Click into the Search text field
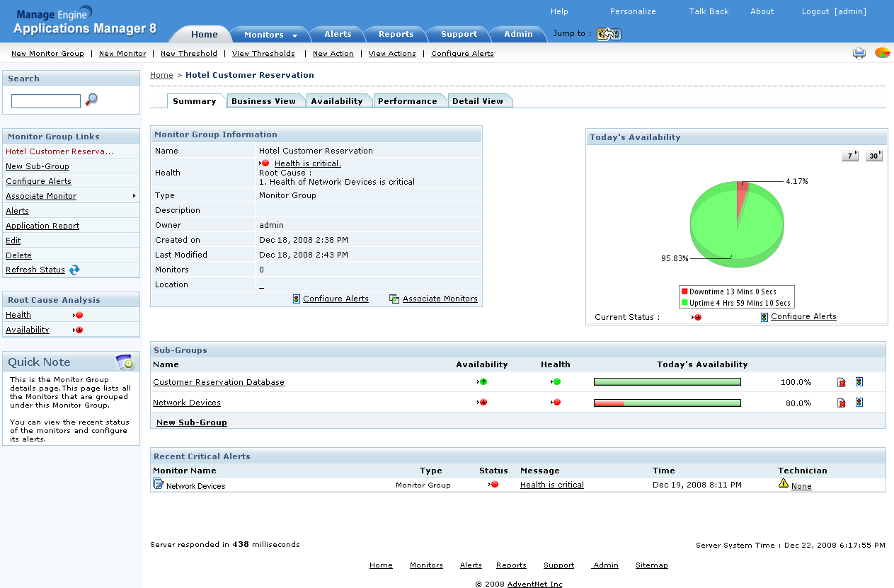Screen dimensions: 894x588 (46, 101)
